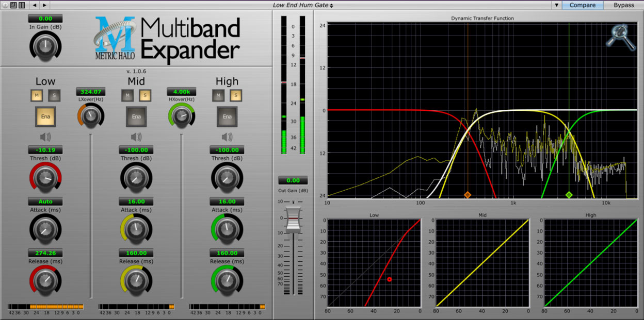Screen dimensions: 644x320
Task: Unmute the Low band M toggle
Action: point(36,95)
